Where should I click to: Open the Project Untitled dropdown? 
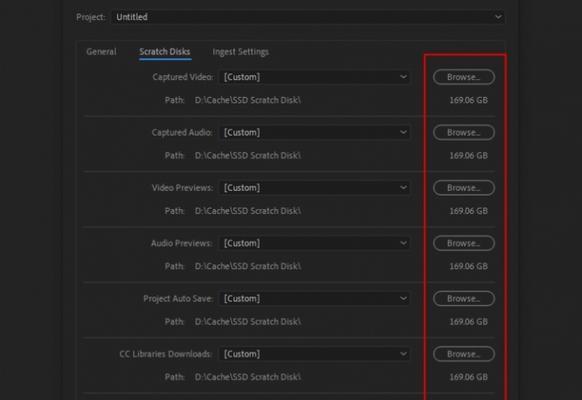(307, 17)
